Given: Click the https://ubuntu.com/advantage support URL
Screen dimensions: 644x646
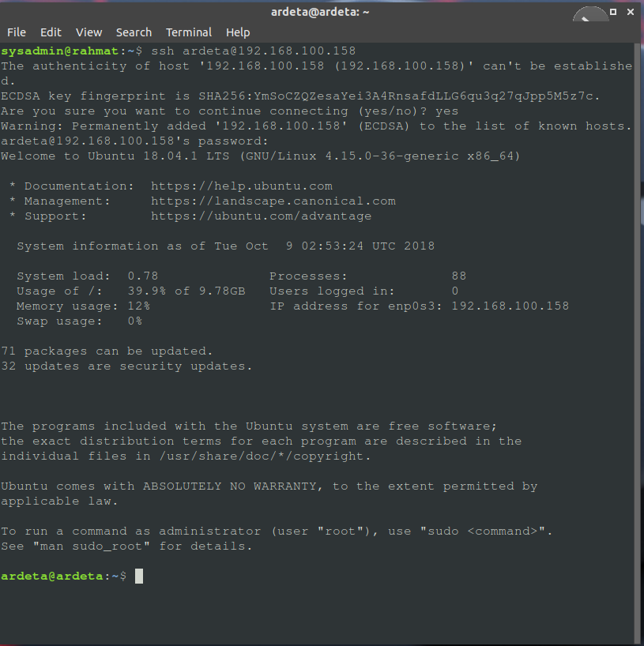Looking at the screenshot, I should 261,216.
